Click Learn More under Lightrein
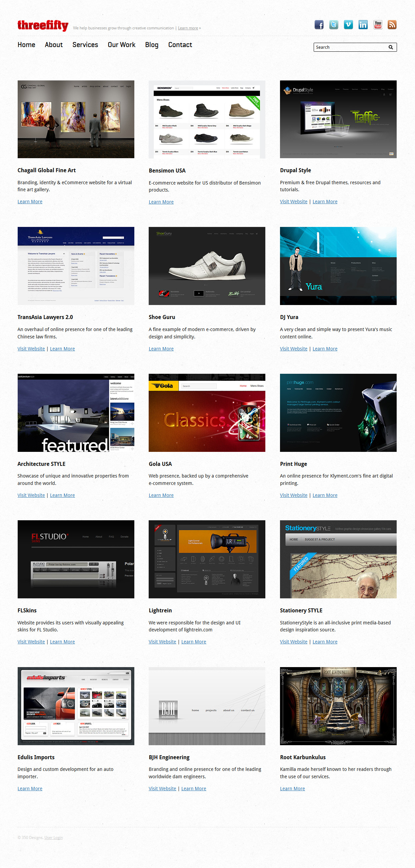This screenshot has height=868, width=415. tap(194, 642)
